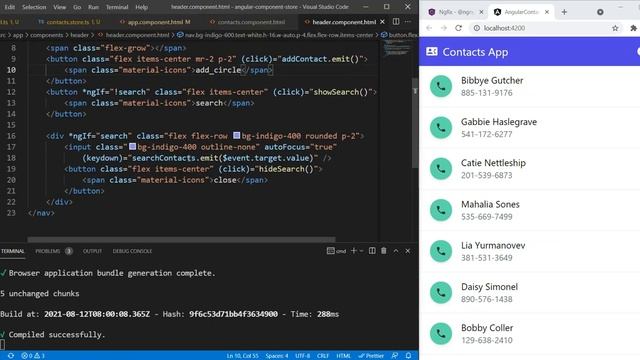Image resolution: width=640 pixels, height=360 pixels.
Task: Open editor More Actions ellipsis menu
Action: click(x=408, y=22)
